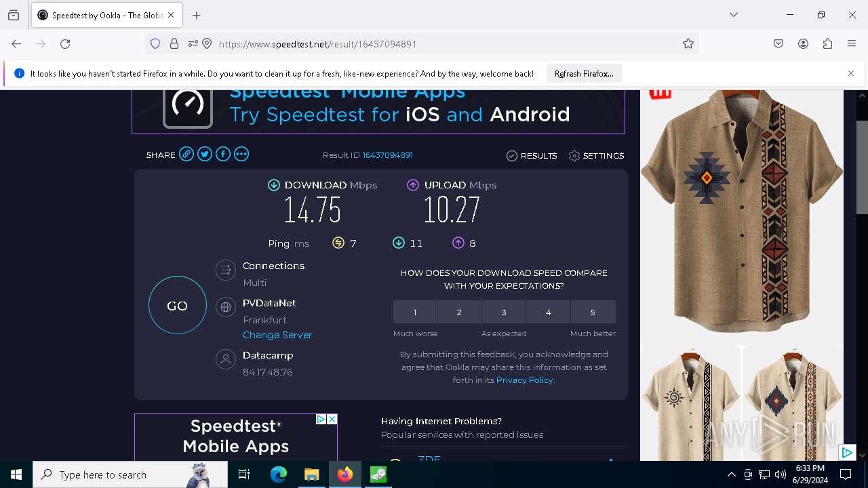Open Firefox View icon at tab bar
Viewport: 868px width, 488px height.
14,15
